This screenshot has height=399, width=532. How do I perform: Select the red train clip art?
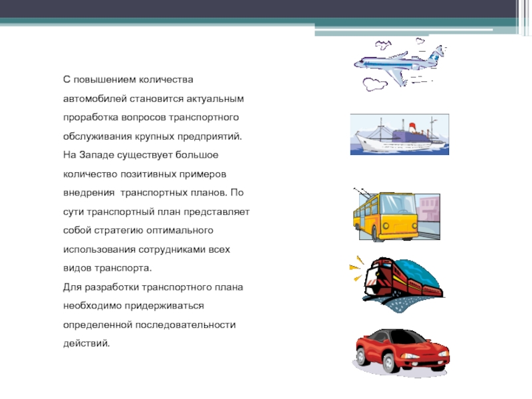tap(397, 284)
